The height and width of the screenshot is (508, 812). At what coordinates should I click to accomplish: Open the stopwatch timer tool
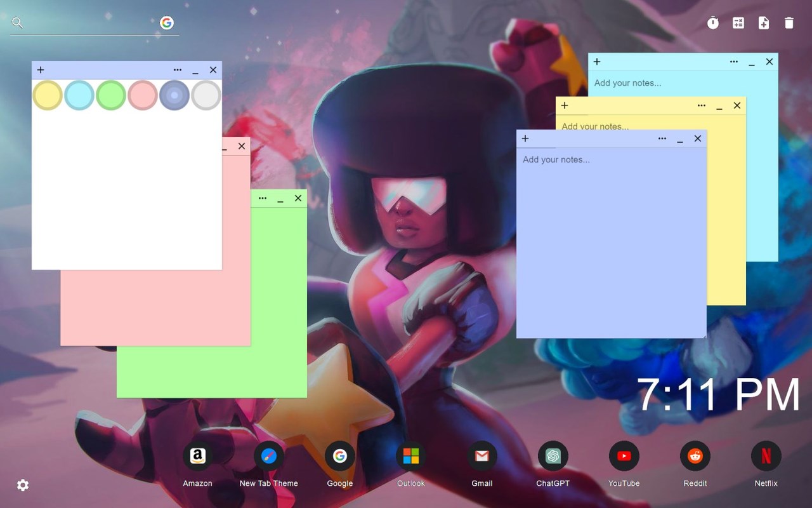click(713, 23)
